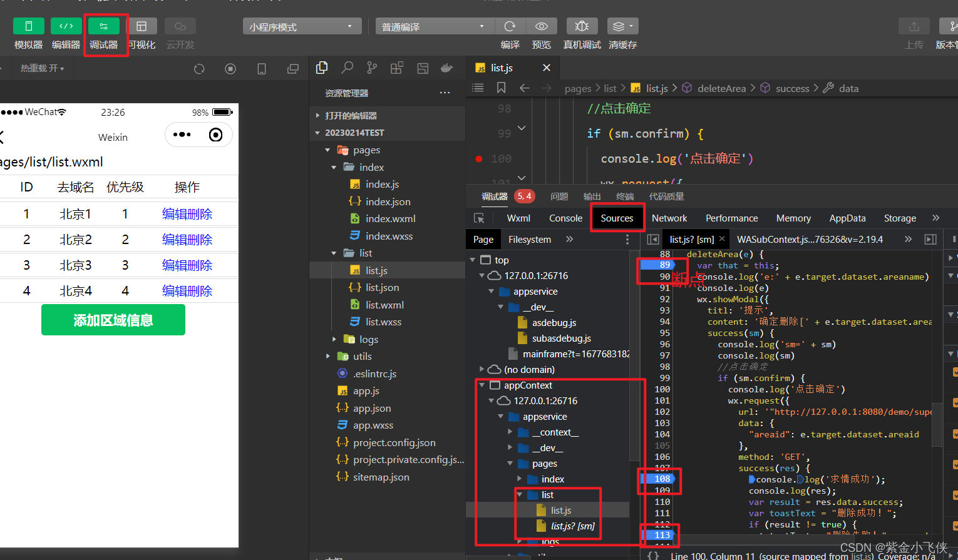Open the extensions blocks icon
The height and width of the screenshot is (560, 958).
pos(397,68)
